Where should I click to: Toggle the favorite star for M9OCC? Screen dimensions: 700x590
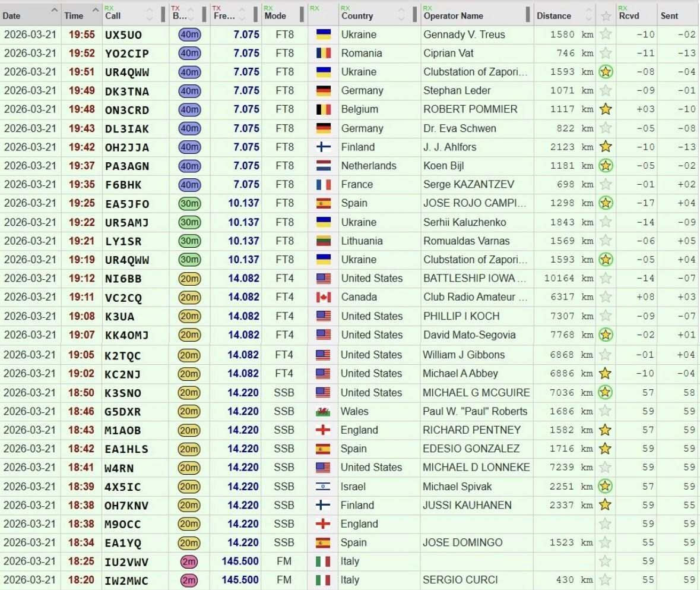pos(606,524)
